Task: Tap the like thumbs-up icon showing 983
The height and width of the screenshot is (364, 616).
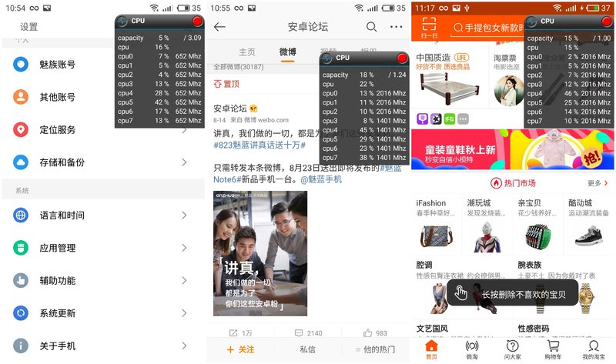Action: (x=367, y=333)
